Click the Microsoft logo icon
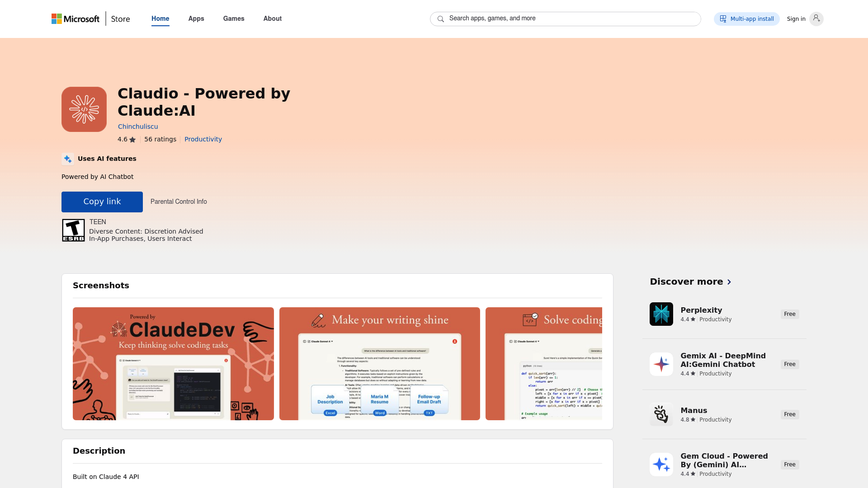Image resolution: width=868 pixels, height=488 pixels. [57, 19]
